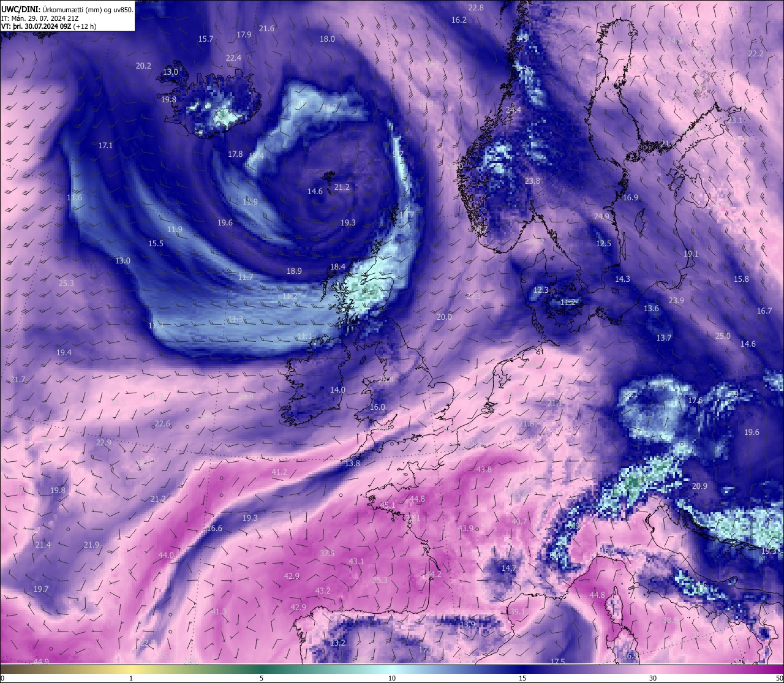Click the 13.6 value in the southern Baltic
784x683 pixels.
click(x=651, y=309)
